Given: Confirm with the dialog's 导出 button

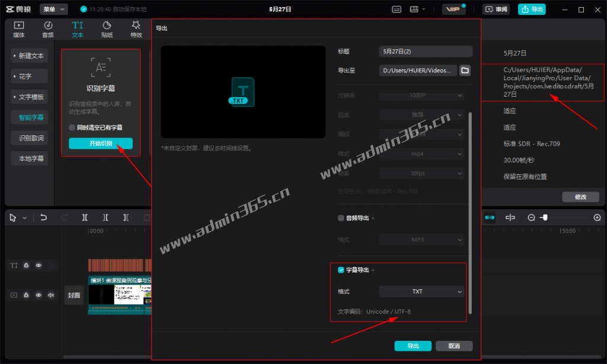Looking at the screenshot, I should 413,346.
